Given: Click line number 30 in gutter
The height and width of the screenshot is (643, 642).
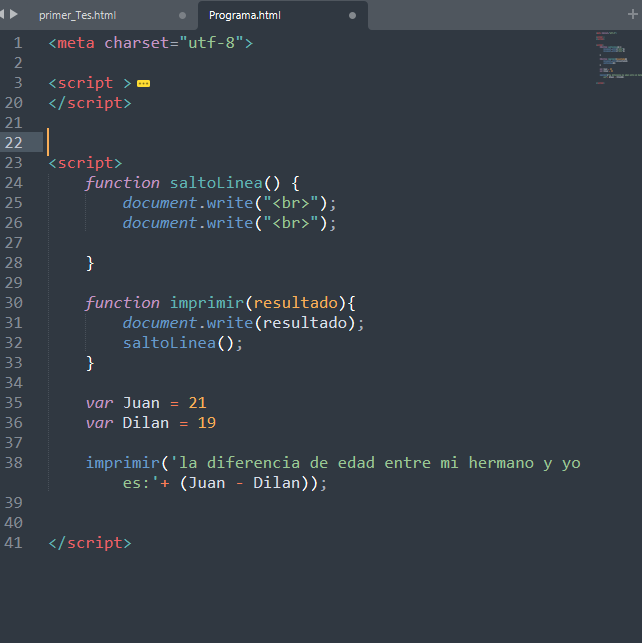Looking at the screenshot, I should click(14, 303).
